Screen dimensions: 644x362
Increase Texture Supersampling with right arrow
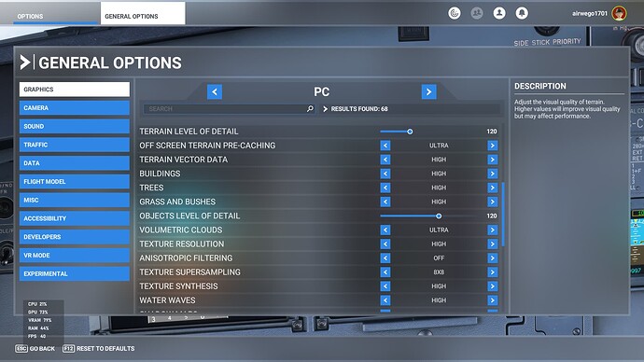(493, 272)
